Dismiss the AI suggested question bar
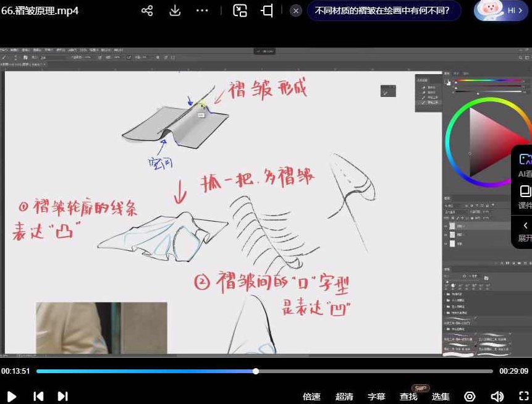This screenshot has width=532, height=404. (x=296, y=11)
